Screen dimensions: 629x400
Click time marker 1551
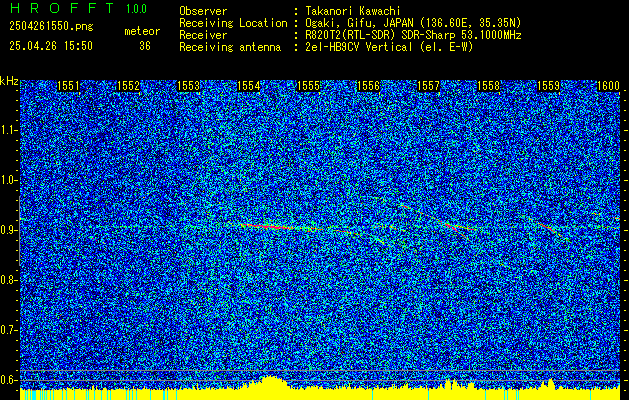[x=68, y=86]
